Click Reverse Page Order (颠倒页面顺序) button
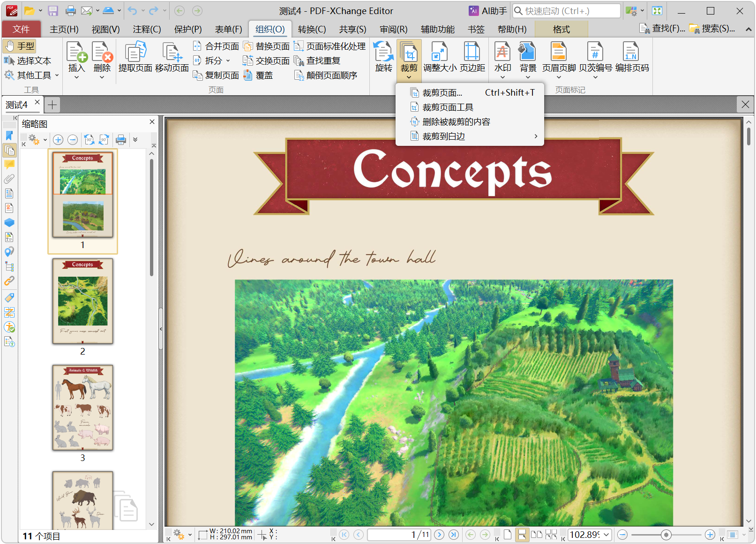The image size is (756, 544). (x=326, y=75)
